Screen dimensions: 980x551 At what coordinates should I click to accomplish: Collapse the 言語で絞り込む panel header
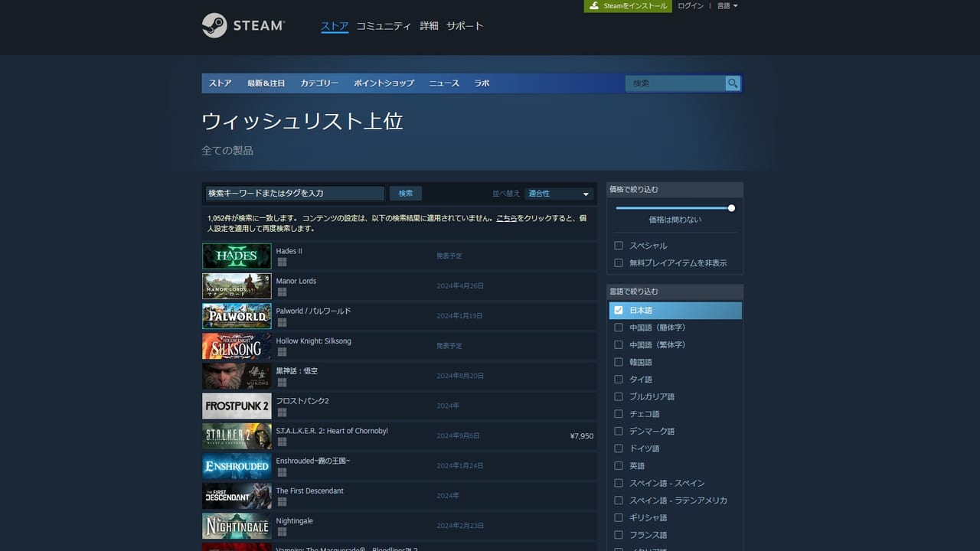pyautogui.click(x=675, y=292)
